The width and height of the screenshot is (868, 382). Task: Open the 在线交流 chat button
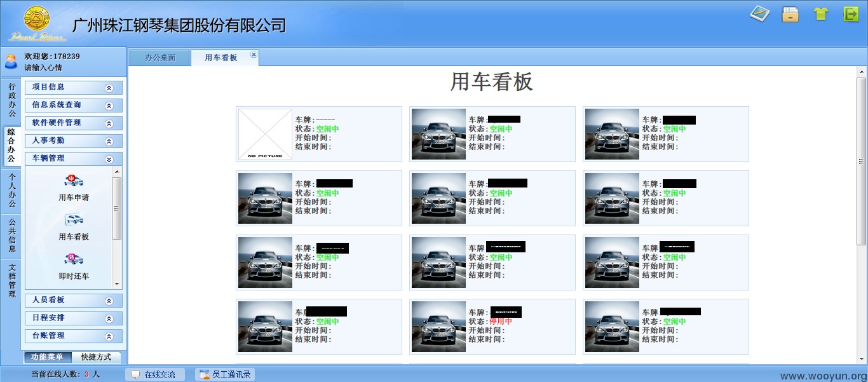(x=154, y=374)
